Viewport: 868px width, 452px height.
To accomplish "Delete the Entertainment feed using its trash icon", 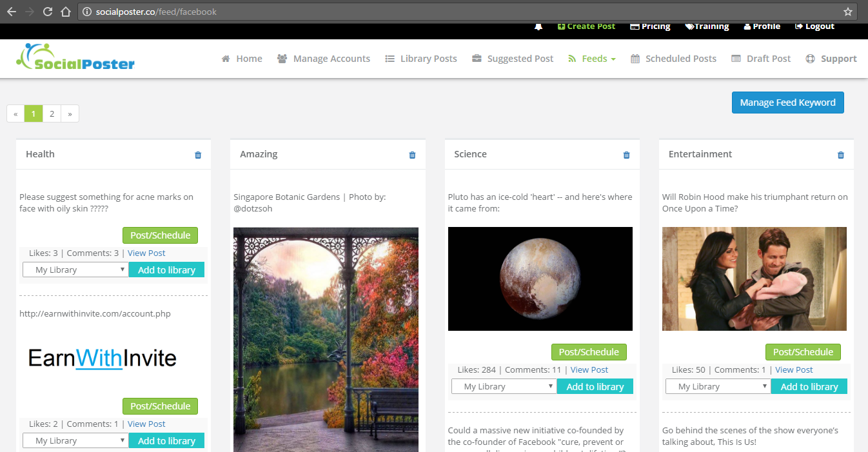I will [x=840, y=154].
